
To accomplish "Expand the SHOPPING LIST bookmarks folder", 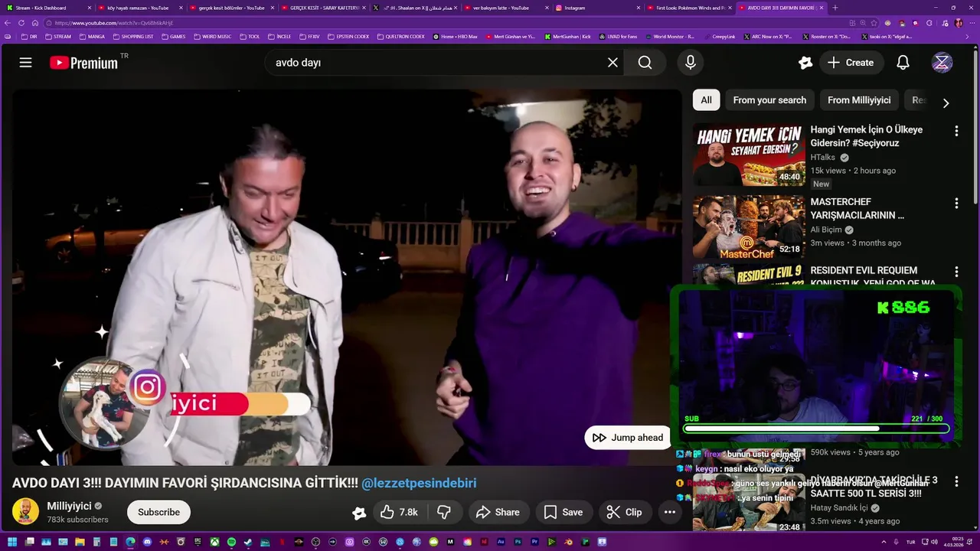I will point(132,36).
